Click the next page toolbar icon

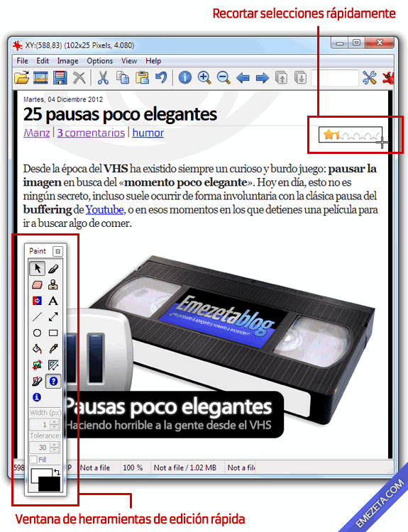(301, 78)
